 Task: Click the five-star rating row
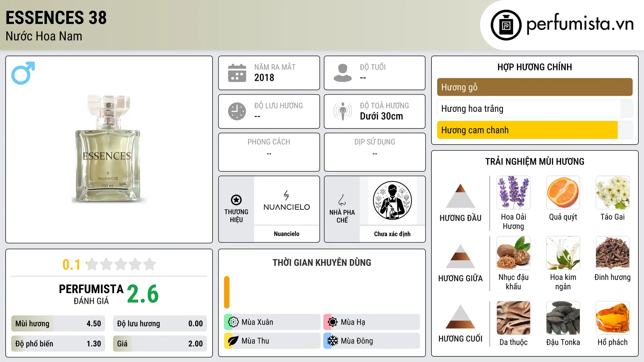click(x=121, y=264)
